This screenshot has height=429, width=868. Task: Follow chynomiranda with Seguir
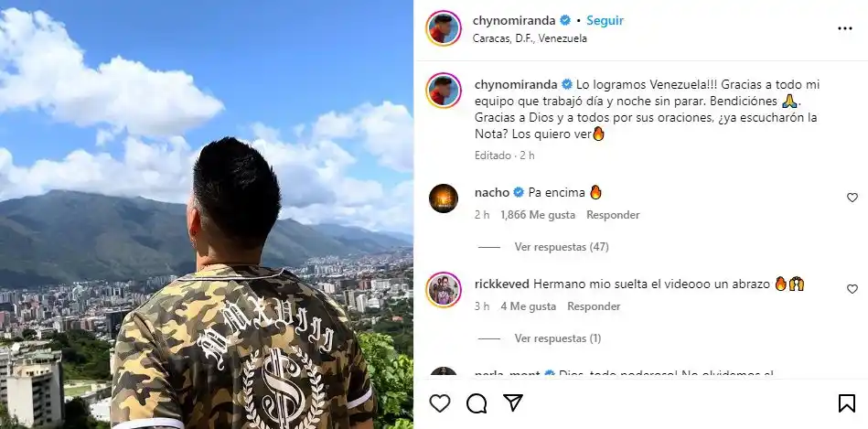(x=605, y=20)
